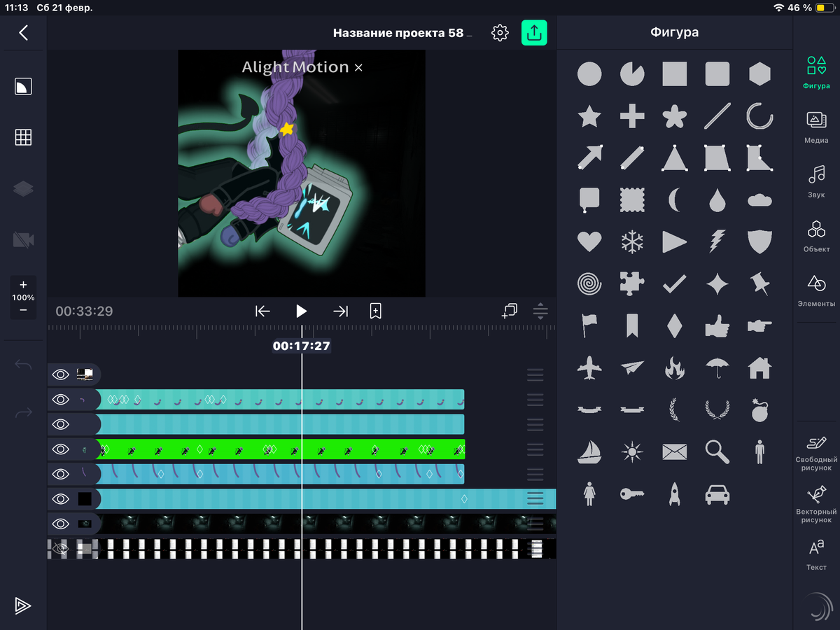The image size is (840, 630).
Task: Start Векторный рисунок vector drawing
Action: pyautogui.click(x=816, y=505)
